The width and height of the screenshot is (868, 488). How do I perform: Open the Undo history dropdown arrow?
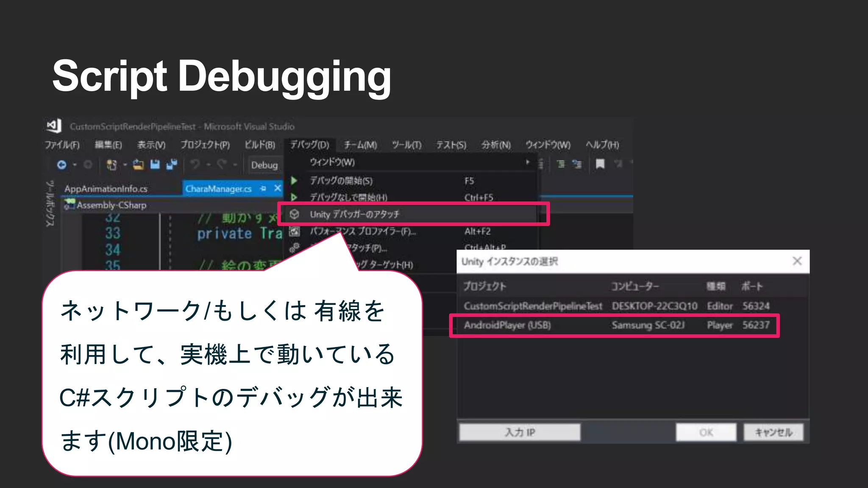click(x=209, y=165)
